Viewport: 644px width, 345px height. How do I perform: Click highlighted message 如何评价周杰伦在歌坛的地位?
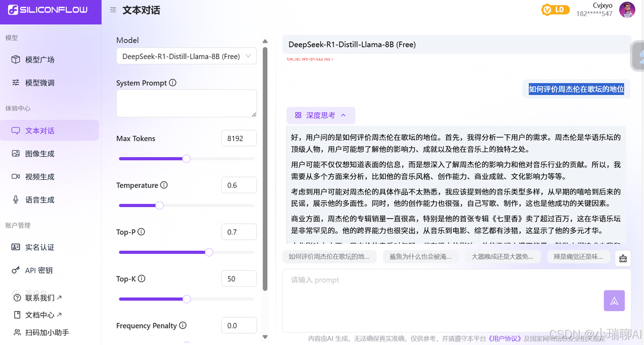[576, 89]
